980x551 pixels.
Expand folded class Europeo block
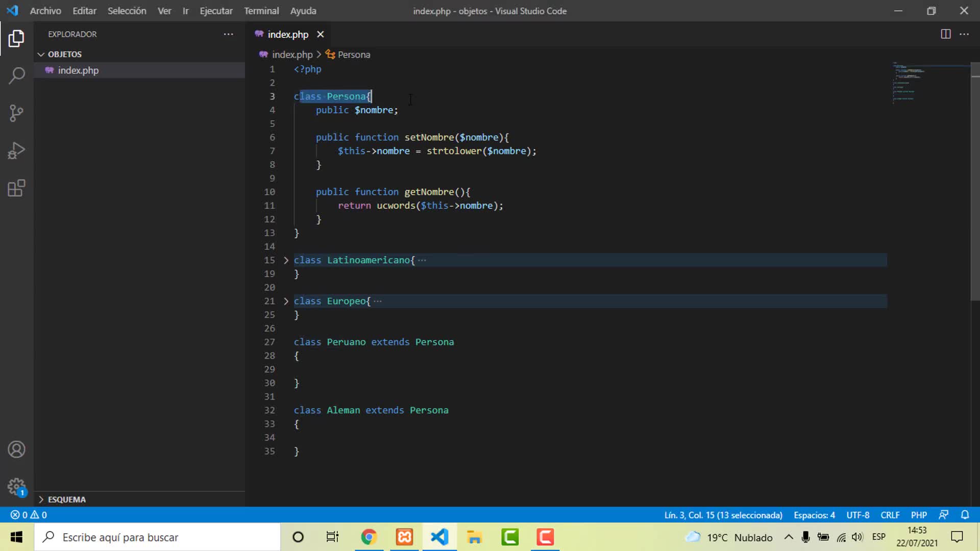[286, 301]
